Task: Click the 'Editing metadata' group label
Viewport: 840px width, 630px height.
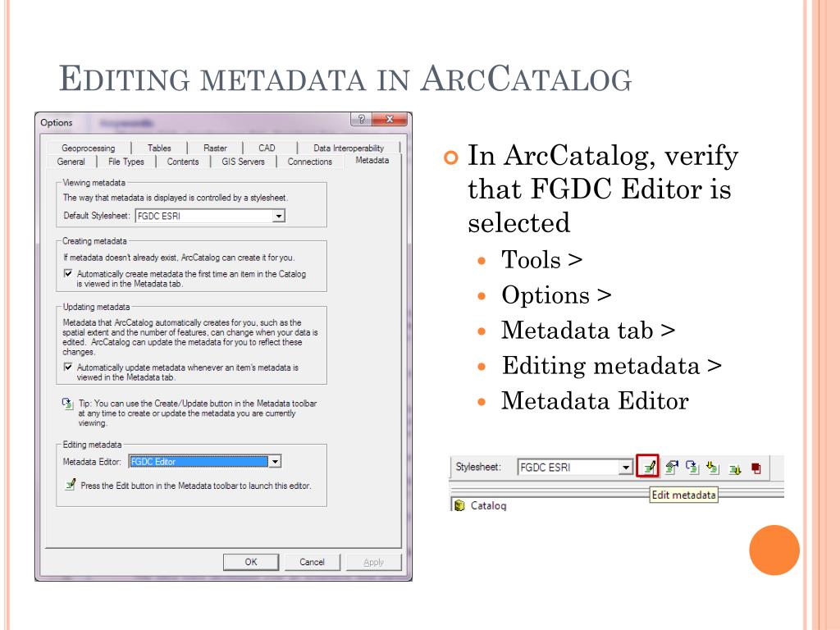Action: pyautogui.click(x=92, y=445)
